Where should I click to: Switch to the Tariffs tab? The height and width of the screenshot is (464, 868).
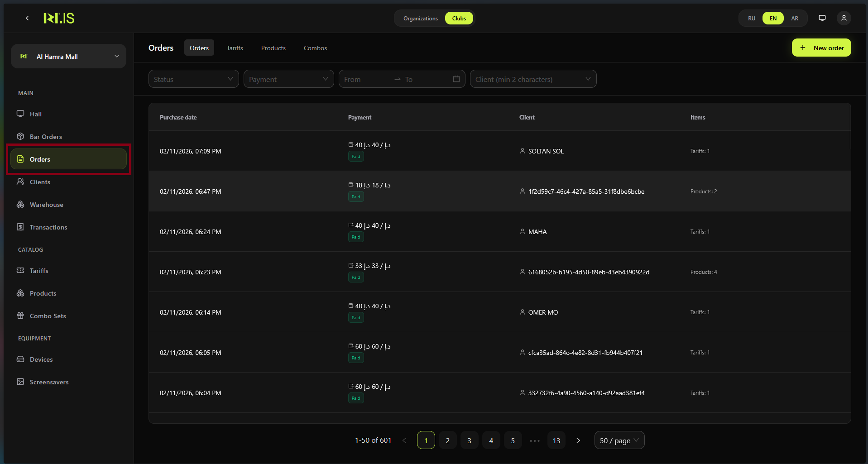235,48
